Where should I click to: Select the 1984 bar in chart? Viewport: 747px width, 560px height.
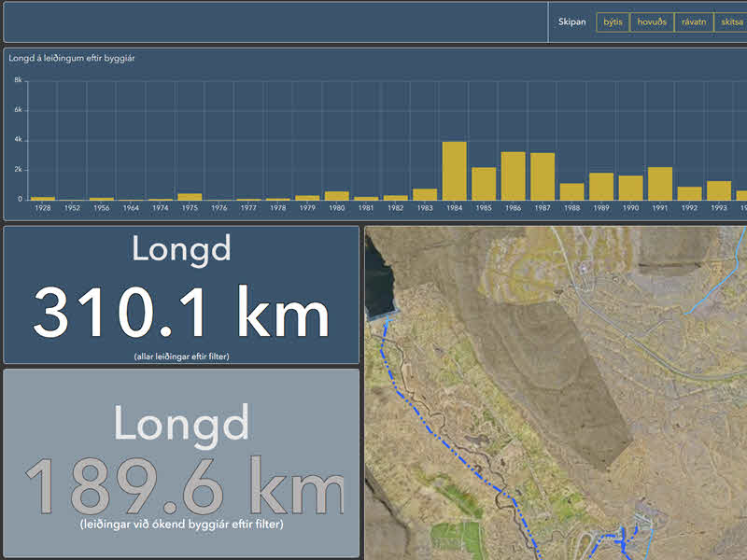pyautogui.click(x=454, y=171)
